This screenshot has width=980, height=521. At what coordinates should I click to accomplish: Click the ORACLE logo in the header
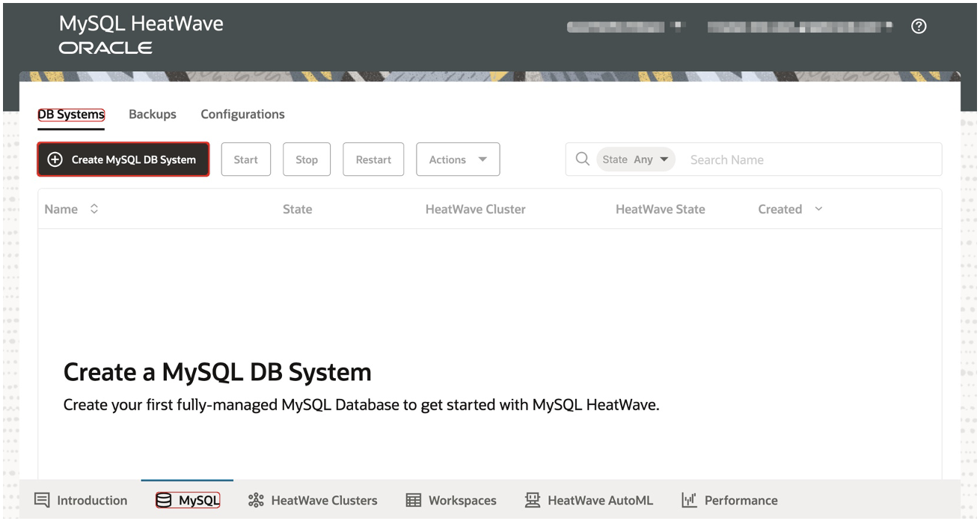click(105, 48)
